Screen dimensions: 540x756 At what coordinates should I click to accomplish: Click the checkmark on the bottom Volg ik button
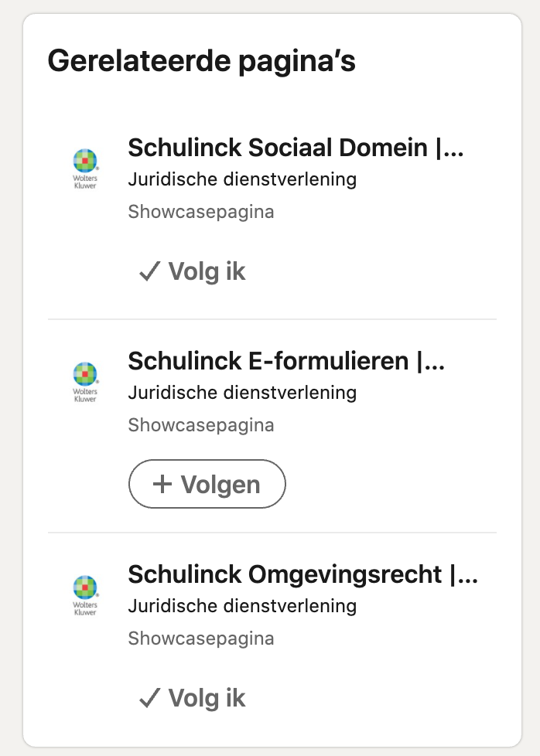tap(149, 698)
